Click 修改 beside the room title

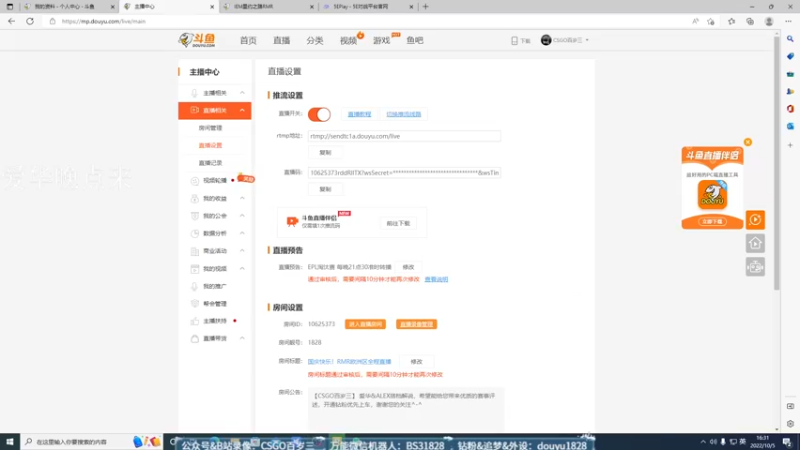(416, 362)
